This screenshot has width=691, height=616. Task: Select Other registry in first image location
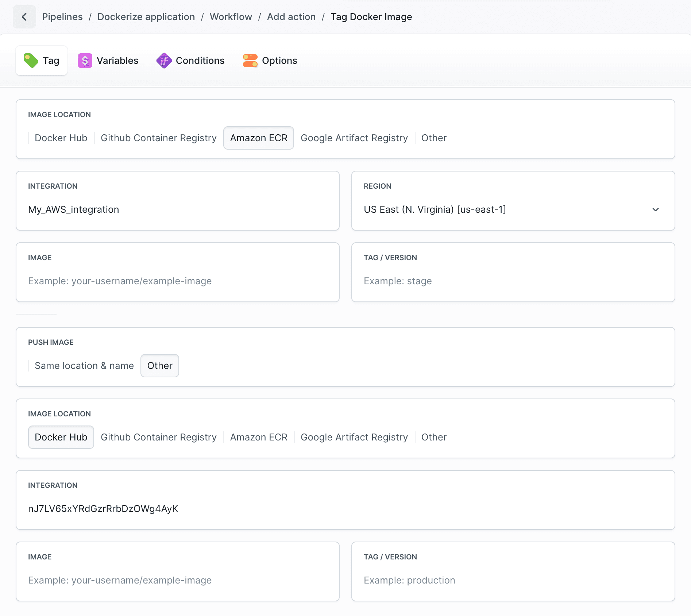point(433,138)
